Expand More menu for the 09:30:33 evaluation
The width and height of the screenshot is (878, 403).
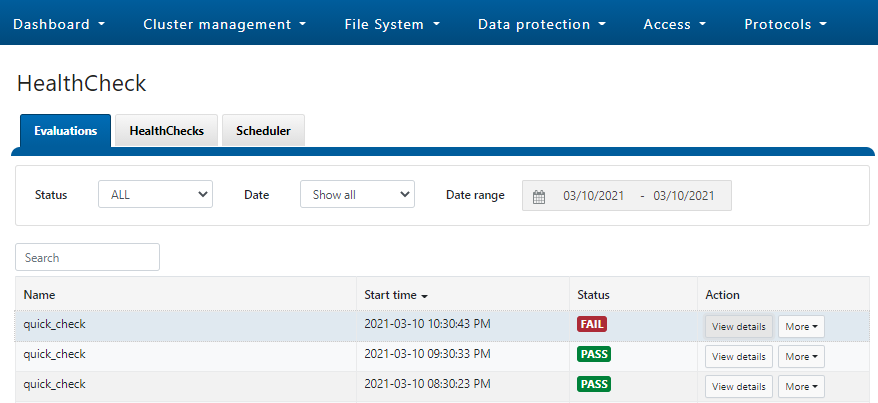pos(801,357)
